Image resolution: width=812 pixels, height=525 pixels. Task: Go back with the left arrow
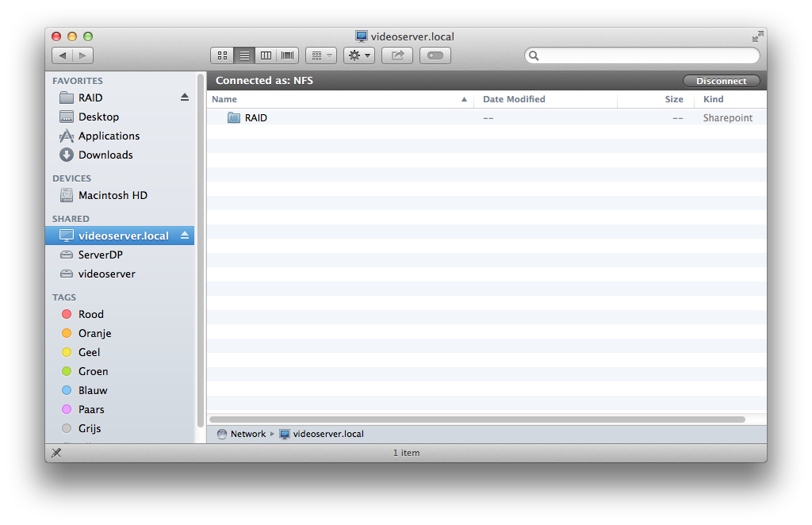click(x=63, y=56)
